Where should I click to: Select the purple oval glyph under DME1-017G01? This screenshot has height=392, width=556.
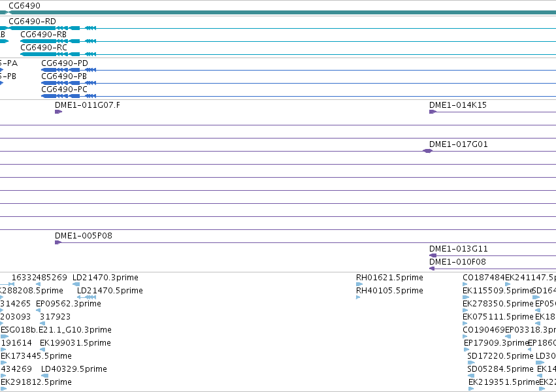pyautogui.click(x=428, y=151)
